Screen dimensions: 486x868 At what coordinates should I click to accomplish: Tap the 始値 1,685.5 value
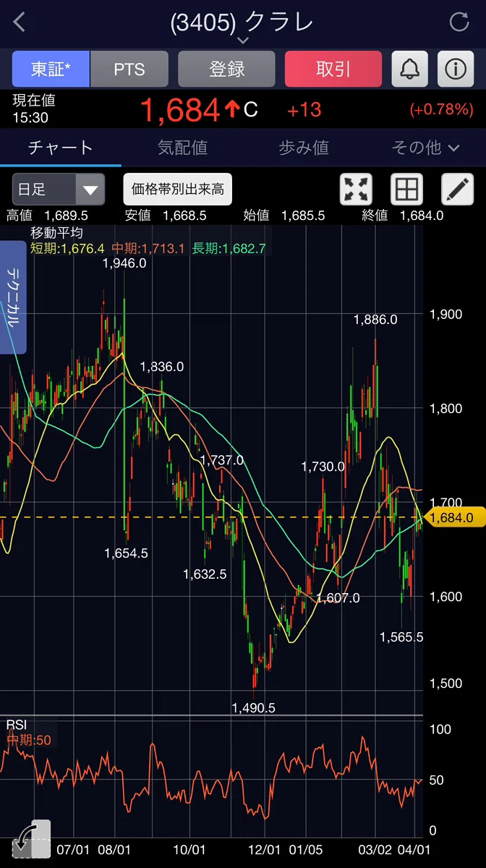(284, 216)
